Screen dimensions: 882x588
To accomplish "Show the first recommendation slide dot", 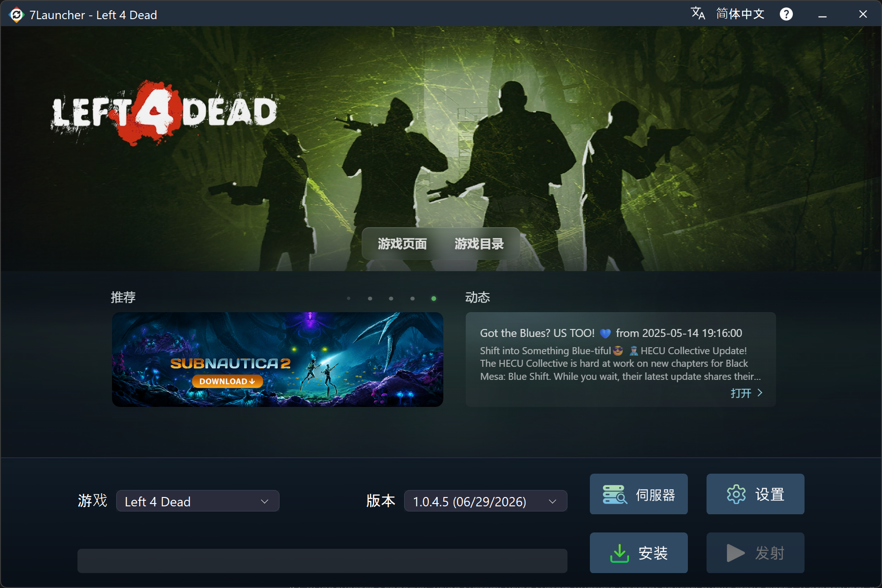I will [349, 299].
